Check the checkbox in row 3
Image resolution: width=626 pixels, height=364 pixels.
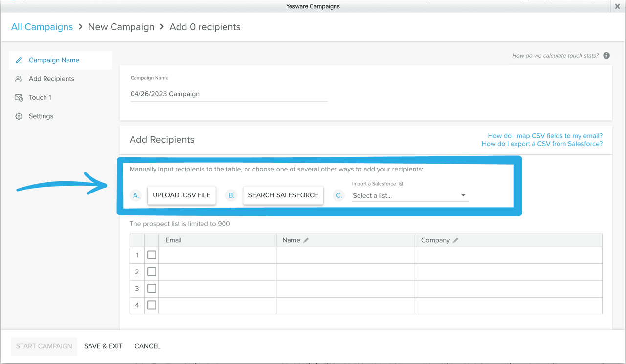(152, 288)
